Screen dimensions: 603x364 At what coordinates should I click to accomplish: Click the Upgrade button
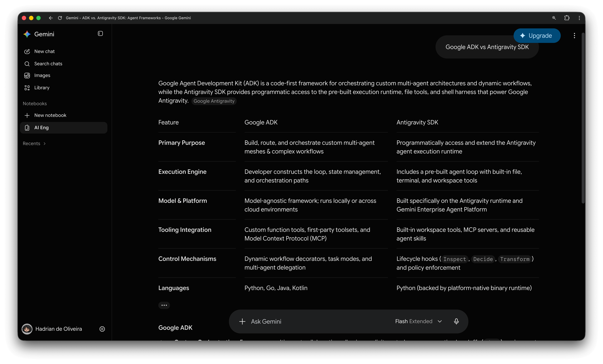pyautogui.click(x=537, y=36)
